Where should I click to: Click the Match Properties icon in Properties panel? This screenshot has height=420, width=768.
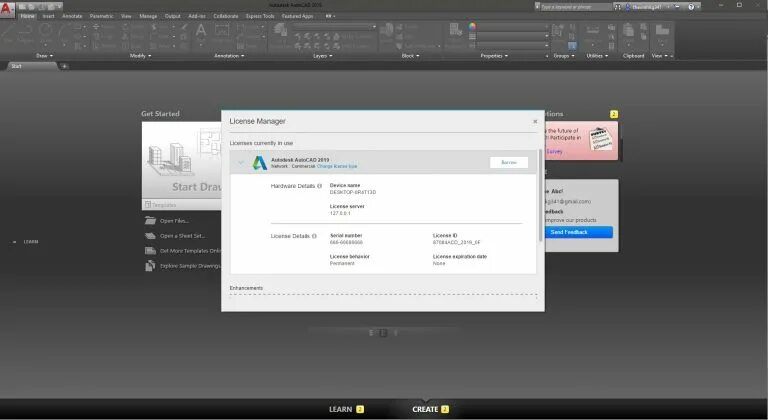(456, 31)
